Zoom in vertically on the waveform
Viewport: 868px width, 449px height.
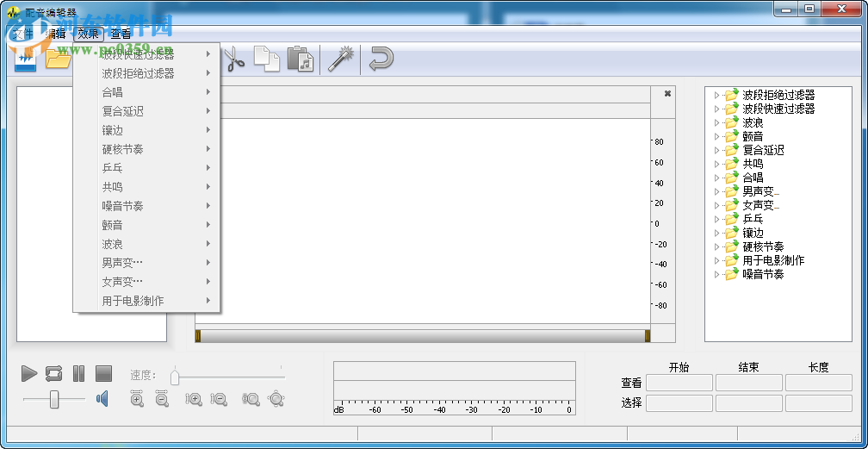click(194, 398)
